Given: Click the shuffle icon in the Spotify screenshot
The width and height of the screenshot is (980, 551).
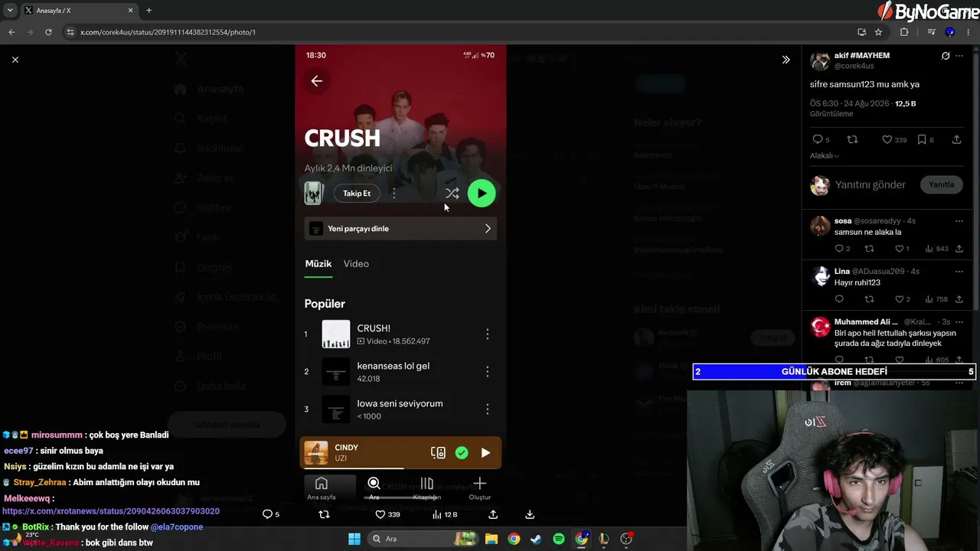Looking at the screenshot, I should coord(452,194).
